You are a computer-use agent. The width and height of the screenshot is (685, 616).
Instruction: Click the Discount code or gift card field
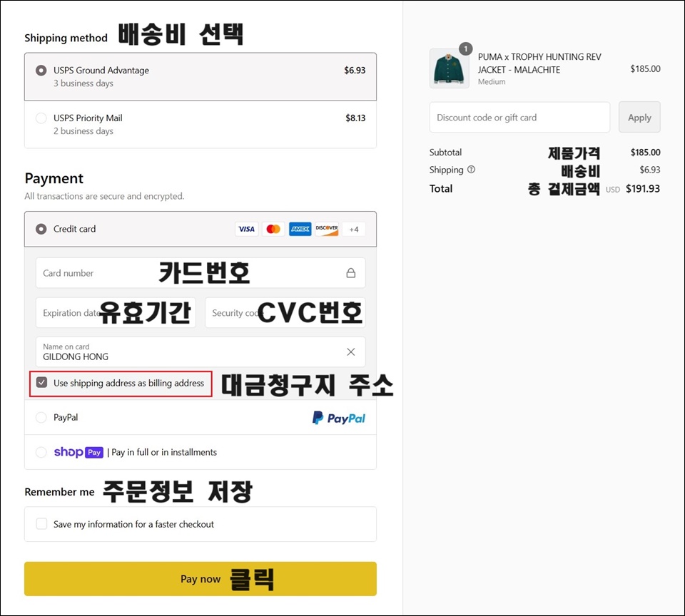point(520,118)
